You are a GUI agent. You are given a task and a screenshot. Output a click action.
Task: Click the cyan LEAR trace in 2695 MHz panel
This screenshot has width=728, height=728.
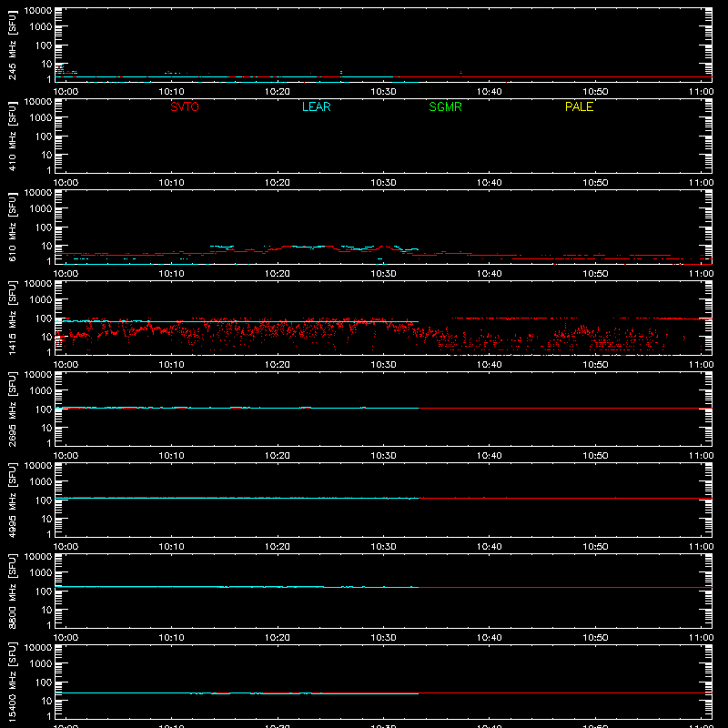(x=237, y=408)
